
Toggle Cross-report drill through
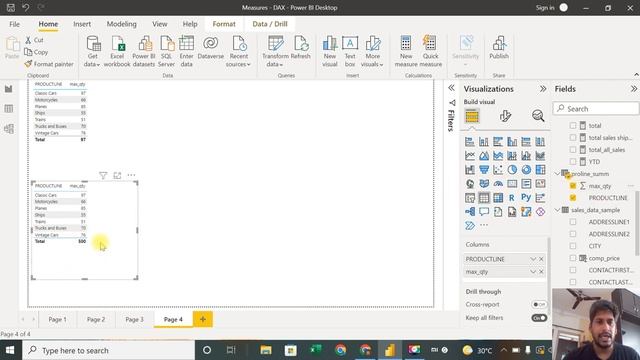coord(539,304)
